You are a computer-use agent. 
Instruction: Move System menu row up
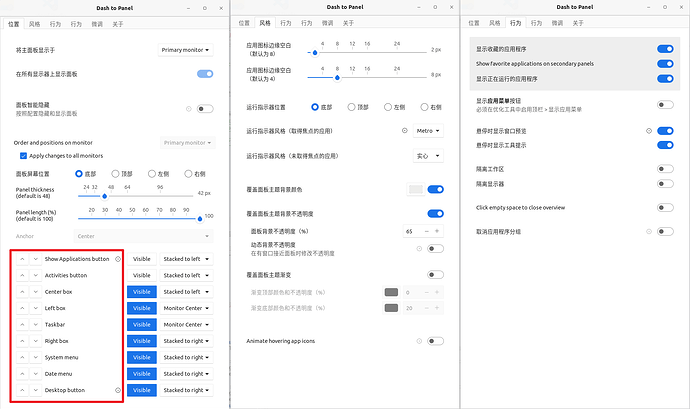(22, 357)
